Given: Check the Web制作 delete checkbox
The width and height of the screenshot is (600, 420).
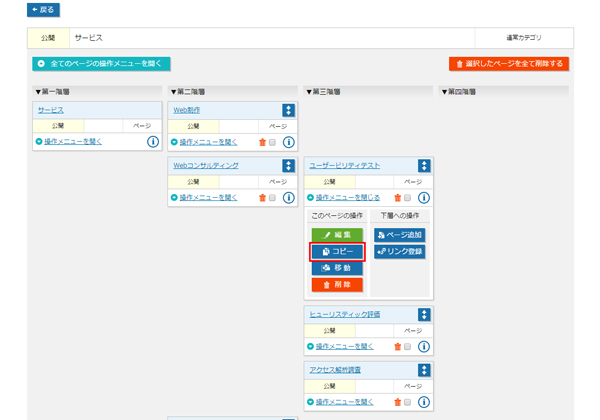Looking at the screenshot, I should [x=272, y=142].
